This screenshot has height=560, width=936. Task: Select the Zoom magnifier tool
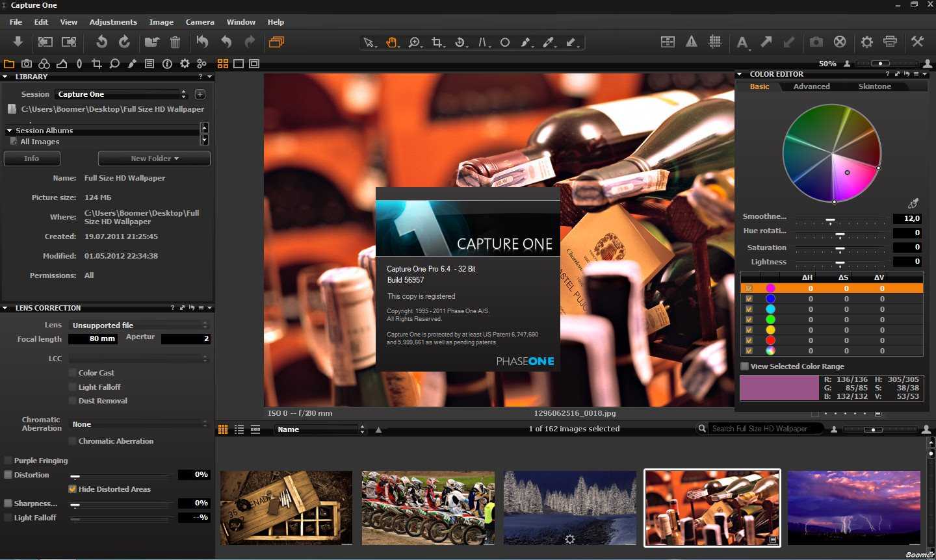click(x=415, y=43)
